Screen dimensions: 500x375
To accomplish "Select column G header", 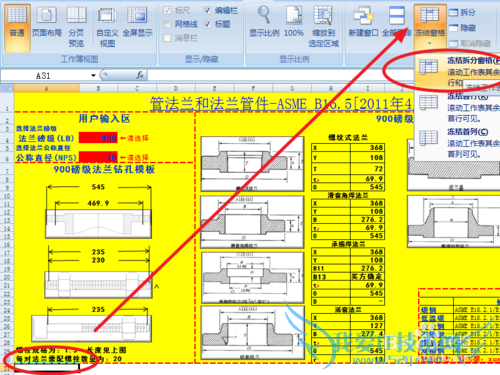I will point(292,88).
